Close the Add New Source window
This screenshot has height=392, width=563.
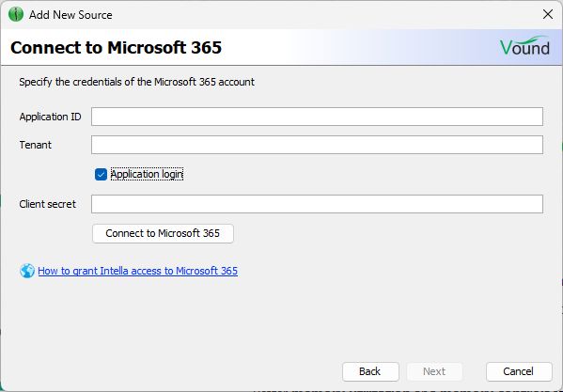548,14
